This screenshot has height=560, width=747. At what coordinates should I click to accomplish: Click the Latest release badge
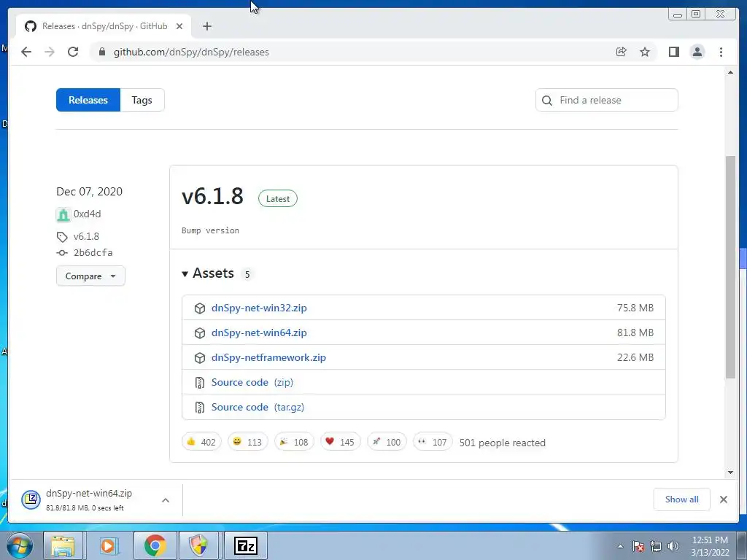point(278,198)
